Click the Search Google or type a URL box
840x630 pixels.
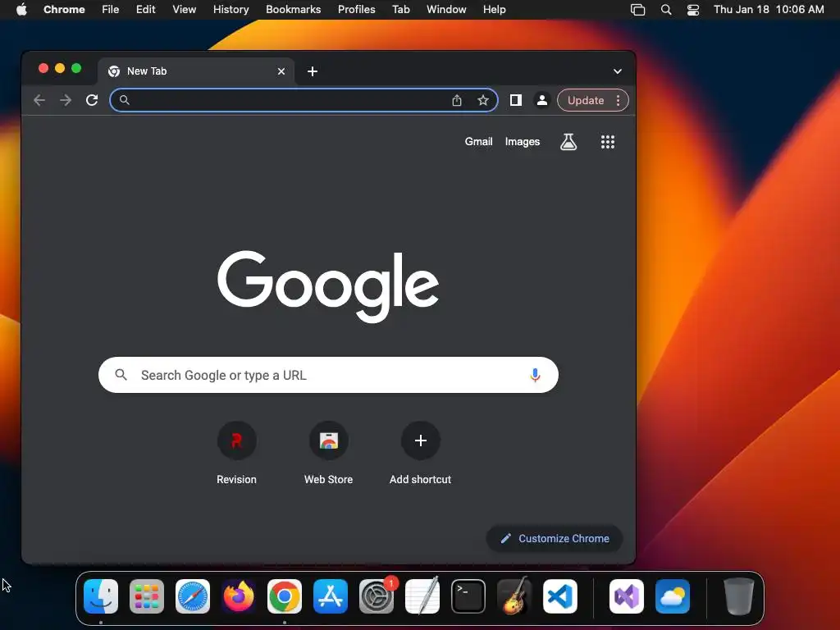tap(328, 375)
